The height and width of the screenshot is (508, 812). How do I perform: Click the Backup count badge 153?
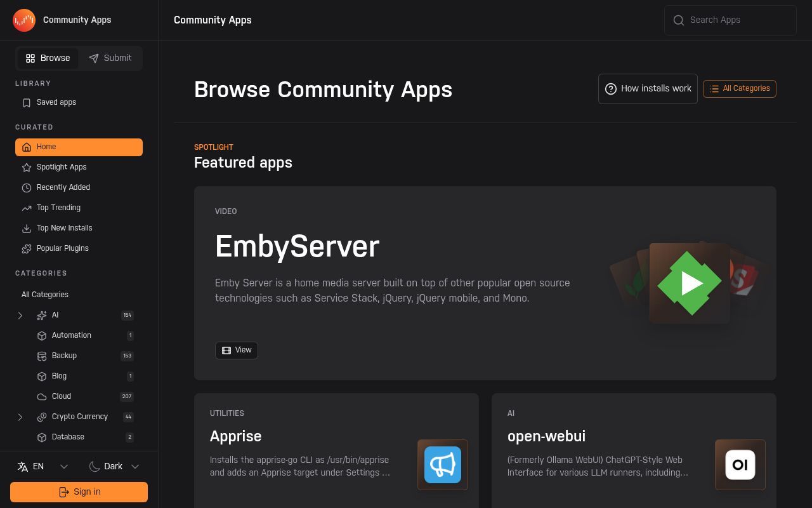pos(127,356)
